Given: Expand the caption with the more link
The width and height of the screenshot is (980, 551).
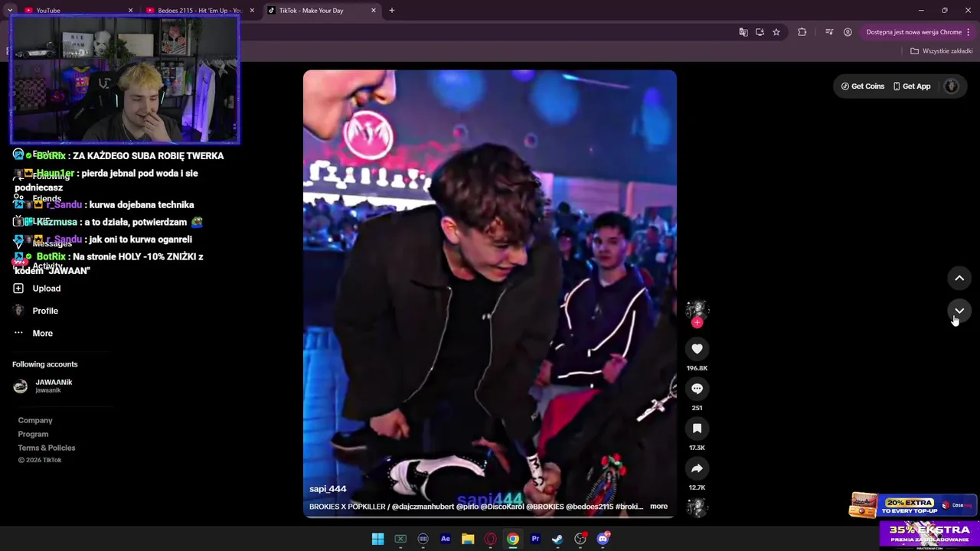Looking at the screenshot, I should [658, 507].
